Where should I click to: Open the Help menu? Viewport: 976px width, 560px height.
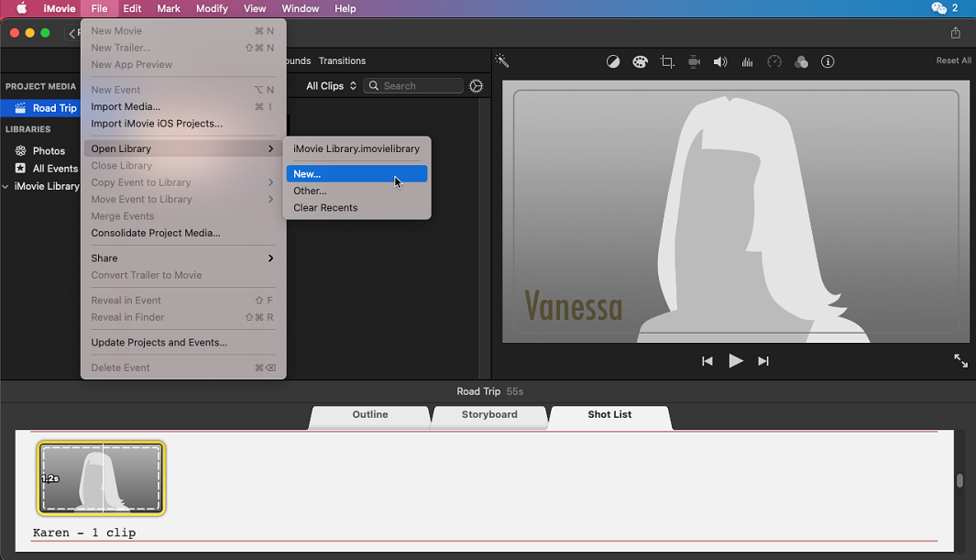(345, 8)
